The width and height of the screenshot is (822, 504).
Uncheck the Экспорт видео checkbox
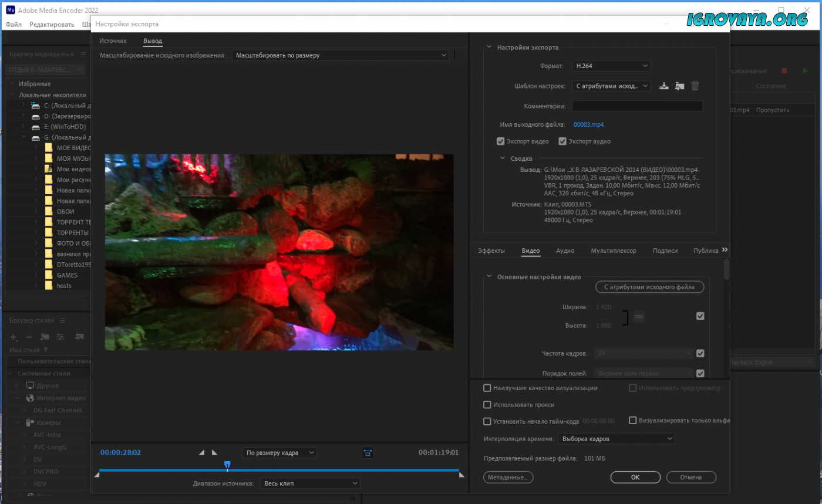[500, 141]
